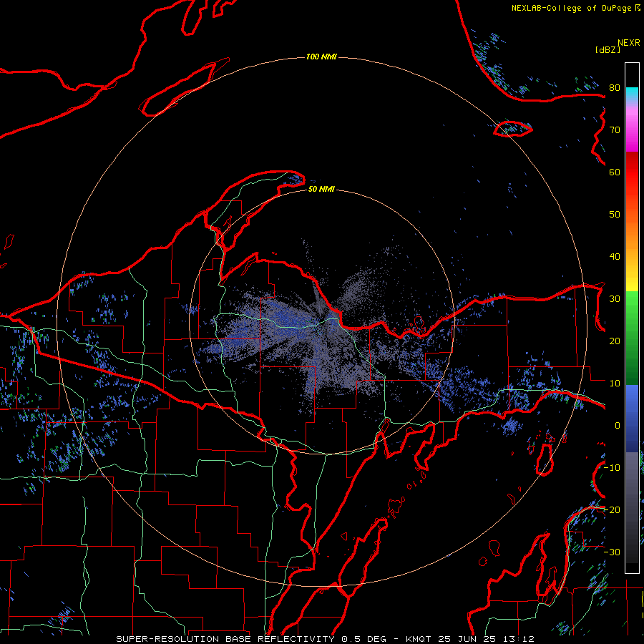This screenshot has height=644, width=644.
Task: Click the 40 value on the dBZ scale
Action: (x=615, y=257)
